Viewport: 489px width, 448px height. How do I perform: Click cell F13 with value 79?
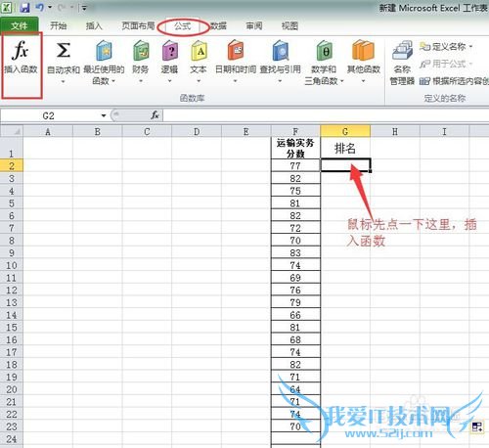point(295,302)
